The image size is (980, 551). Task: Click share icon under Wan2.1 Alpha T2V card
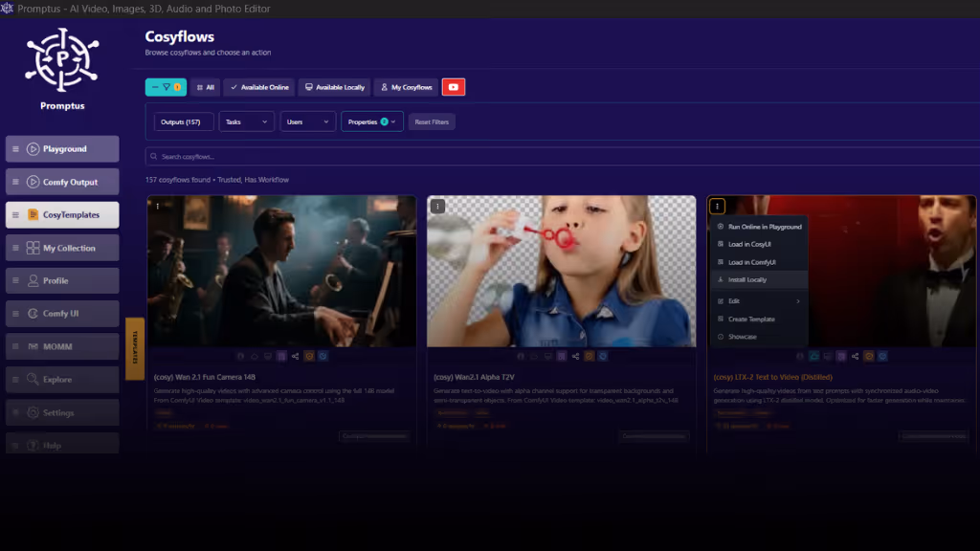pyautogui.click(x=575, y=356)
